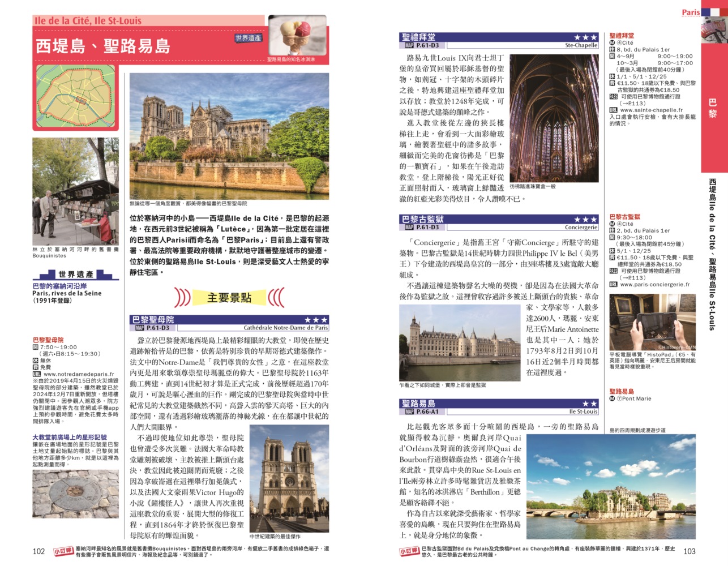Click the 西堤島、聖路易島 page title

coord(103,46)
